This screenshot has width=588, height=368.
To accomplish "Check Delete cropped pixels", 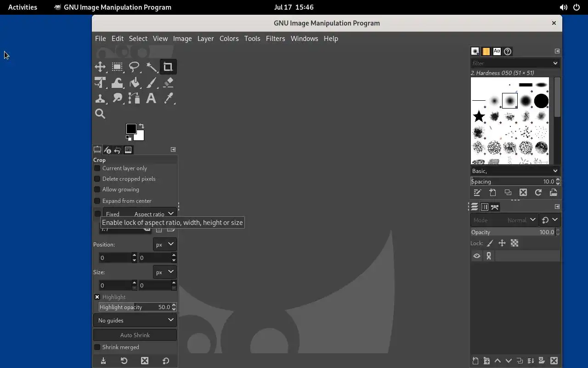I will [97, 179].
